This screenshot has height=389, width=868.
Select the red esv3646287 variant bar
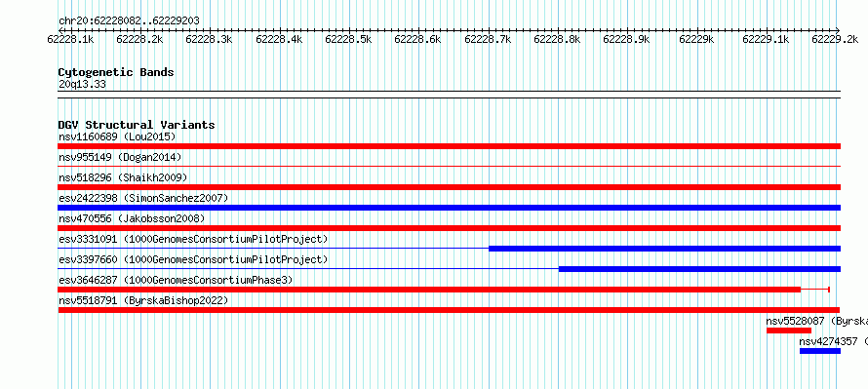click(x=429, y=290)
